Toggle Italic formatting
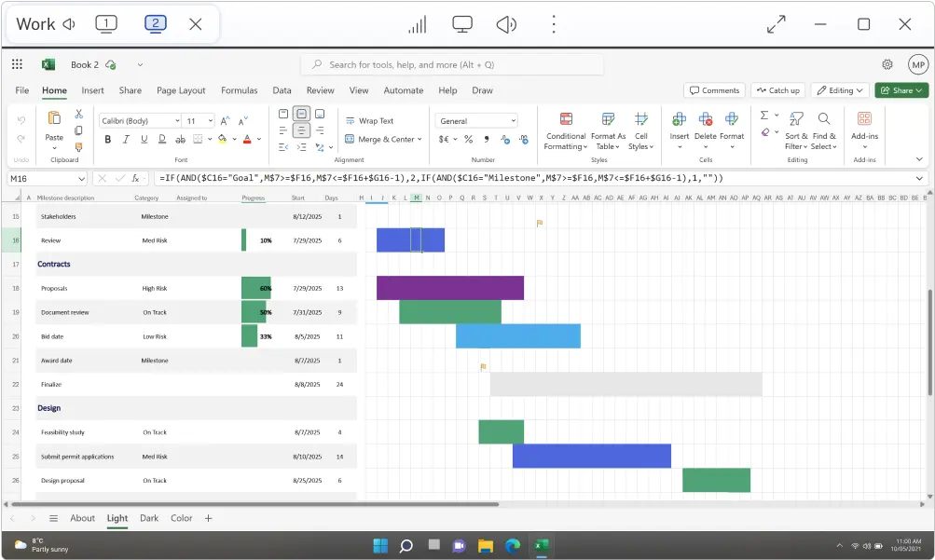This screenshot has height=560, width=935. tap(126, 140)
